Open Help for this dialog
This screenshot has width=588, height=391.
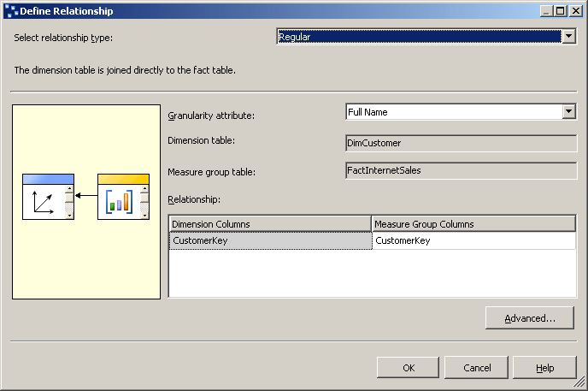[x=544, y=368]
